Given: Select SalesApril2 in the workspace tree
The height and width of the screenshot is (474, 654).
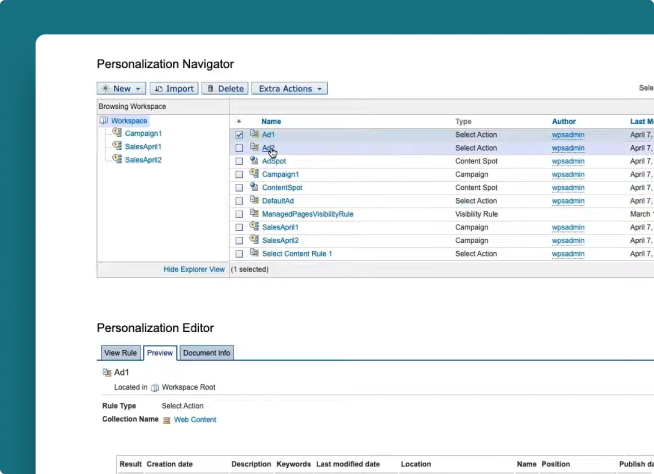Looking at the screenshot, I should point(143,159).
